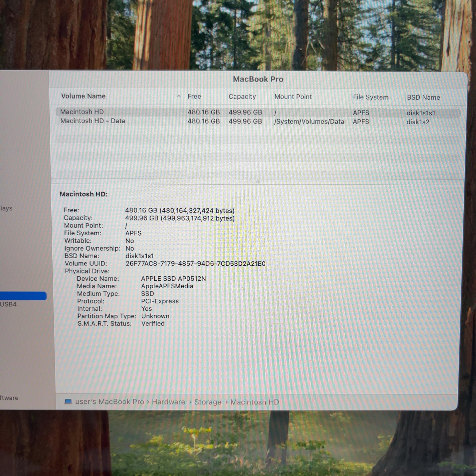Sort by Mount Point column header
476x476 pixels.
coord(293,97)
